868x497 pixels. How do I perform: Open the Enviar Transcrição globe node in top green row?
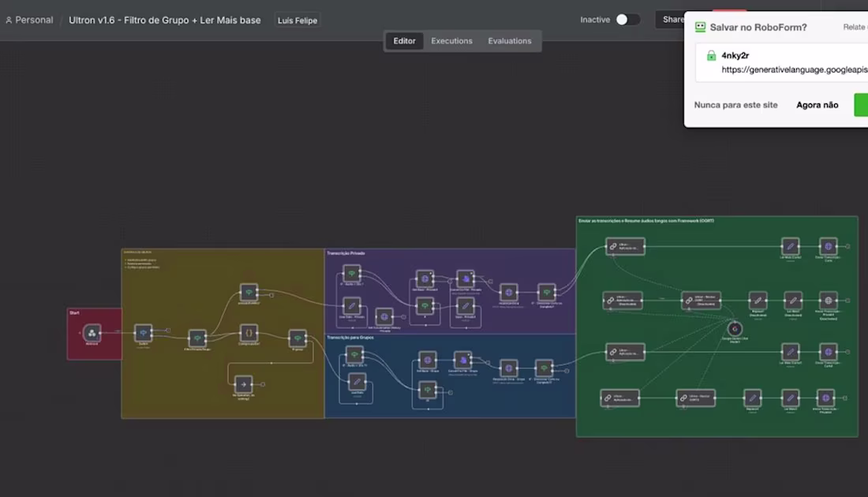[828, 246]
